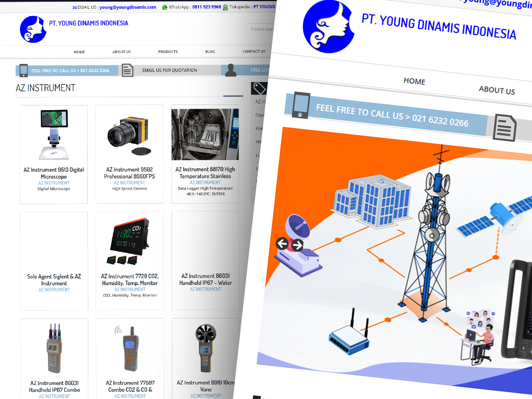Click the WhatsApp icon in left page header

pyautogui.click(x=165, y=7)
